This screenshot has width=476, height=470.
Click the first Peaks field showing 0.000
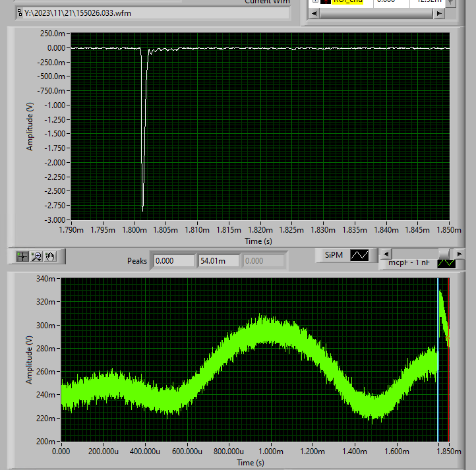pyautogui.click(x=173, y=261)
